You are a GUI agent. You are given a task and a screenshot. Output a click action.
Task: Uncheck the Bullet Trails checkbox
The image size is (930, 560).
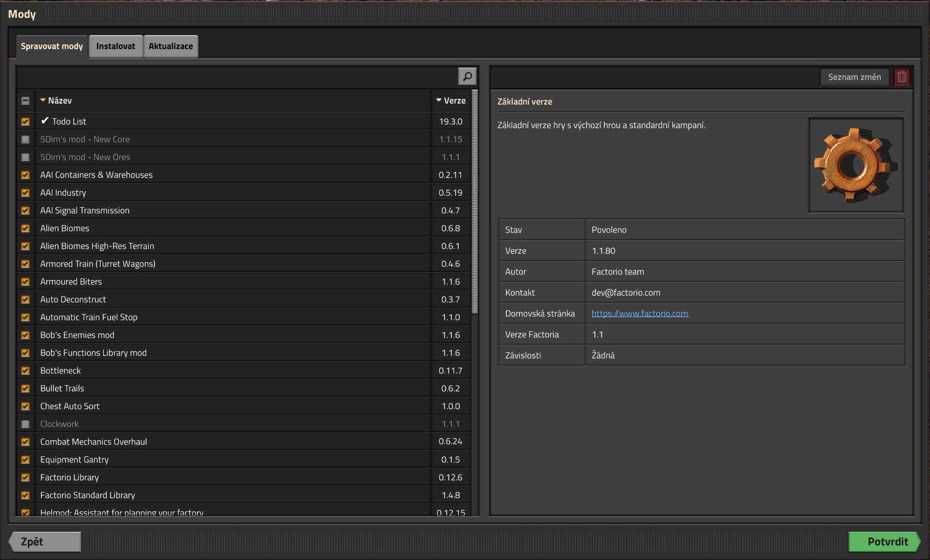pos(25,388)
